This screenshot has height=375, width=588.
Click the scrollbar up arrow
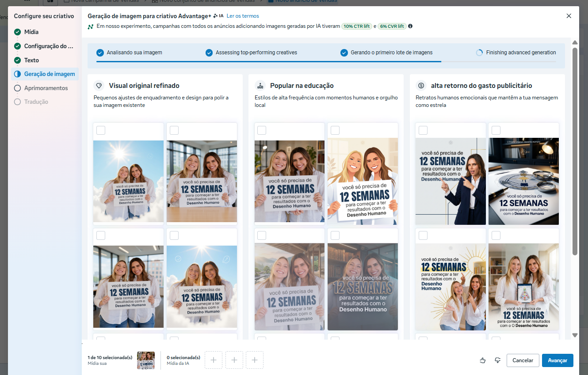click(x=575, y=43)
